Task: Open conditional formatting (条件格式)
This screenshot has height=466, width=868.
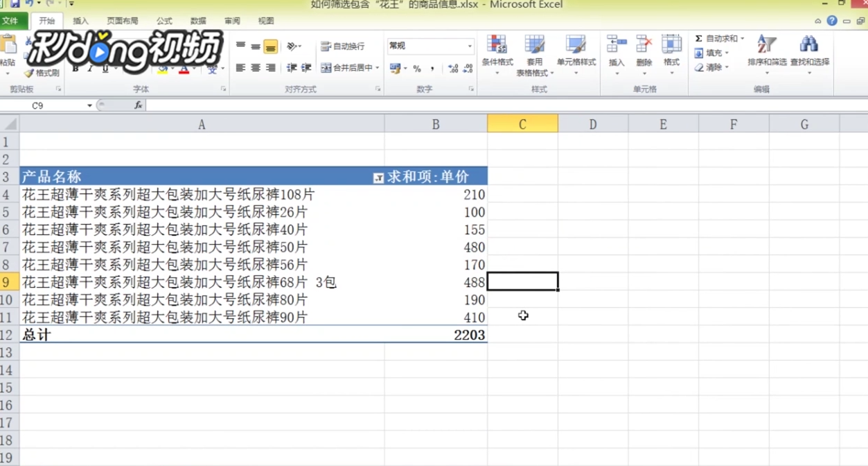Action: (x=497, y=54)
